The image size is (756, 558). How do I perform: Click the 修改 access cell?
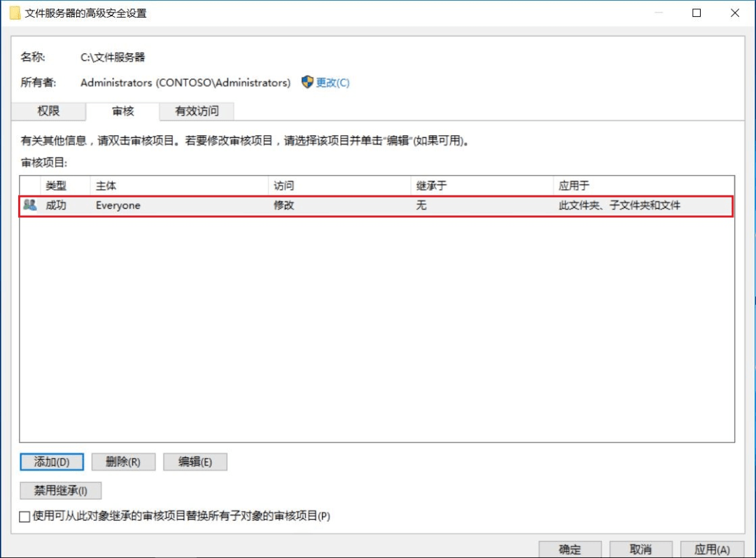point(284,205)
